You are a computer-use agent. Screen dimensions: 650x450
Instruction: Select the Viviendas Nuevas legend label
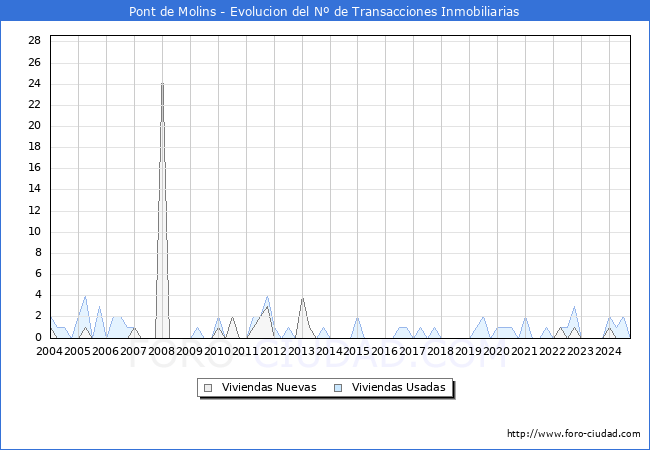pyautogui.click(x=269, y=387)
